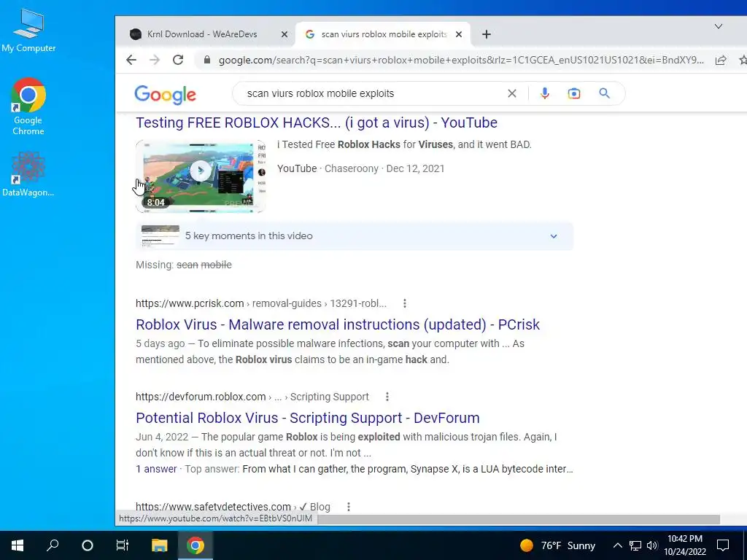The width and height of the screenshot is (747, 560).
Task: Open Testing FREE ROBLOX HACKS YouTube result
Action: coord(317,122)
